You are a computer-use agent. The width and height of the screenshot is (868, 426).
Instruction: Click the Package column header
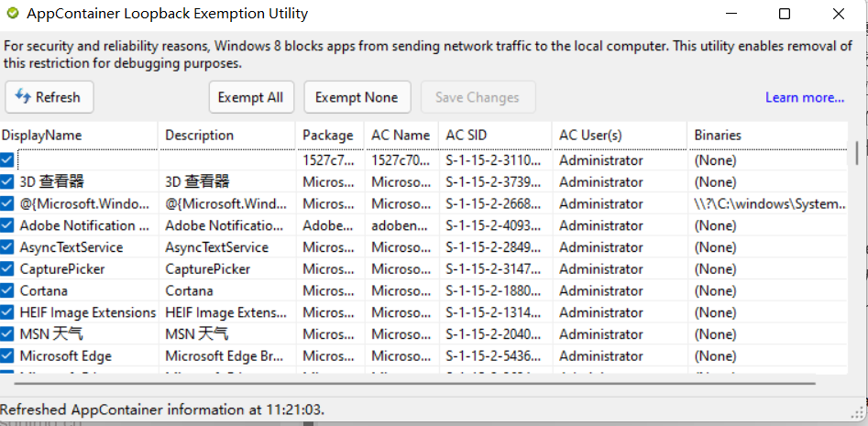click(x=328, y=135)
